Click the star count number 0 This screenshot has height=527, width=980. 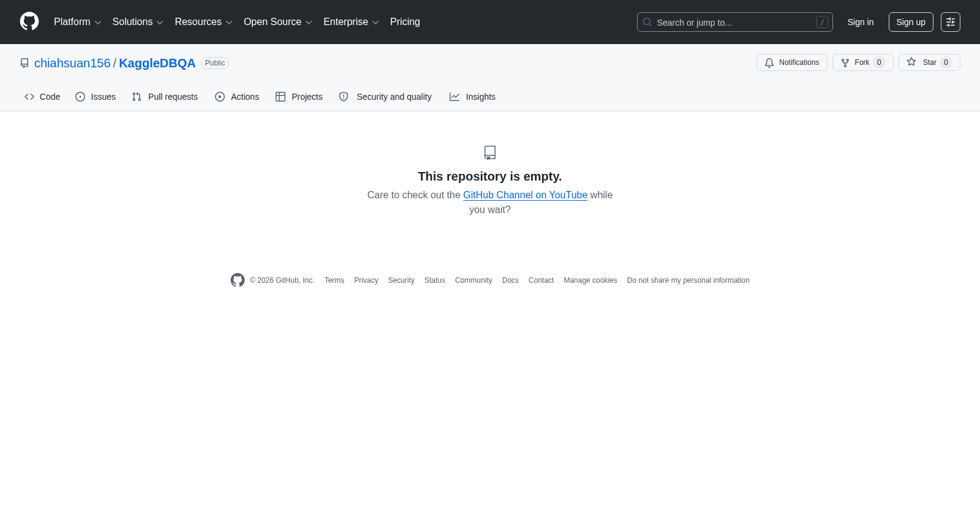946,62
